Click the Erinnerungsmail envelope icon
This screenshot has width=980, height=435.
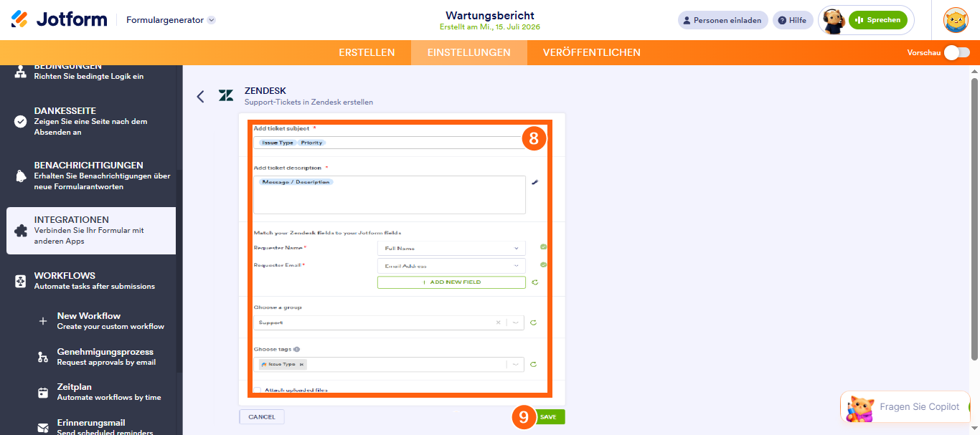click(43, 427)
